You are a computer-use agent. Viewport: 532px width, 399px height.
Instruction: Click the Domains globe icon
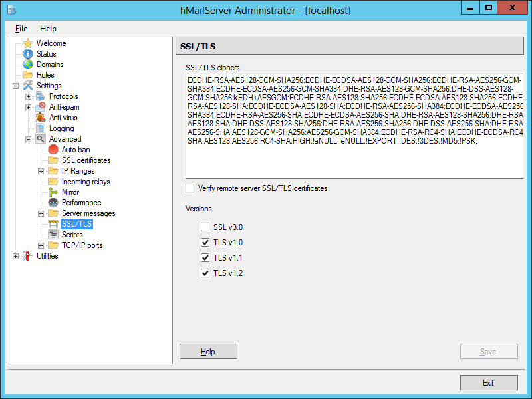[28, 65]
